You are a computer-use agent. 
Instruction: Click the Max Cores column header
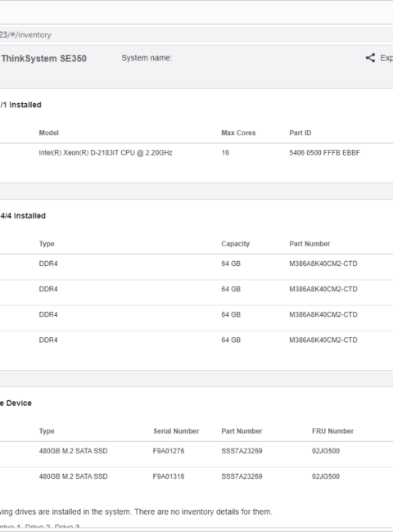[238, 133]
